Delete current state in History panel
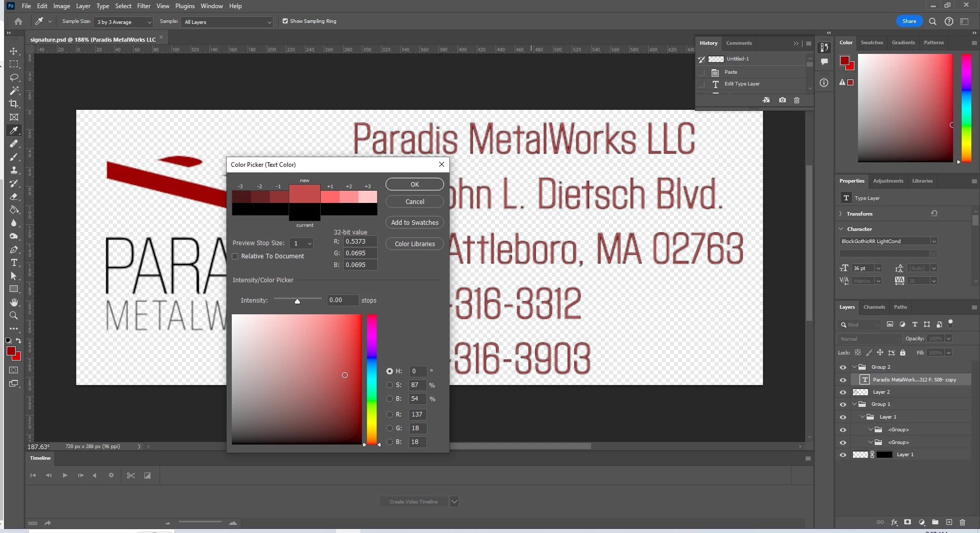Image resolution: width=980 pixels, height=533 pixels. (x=797, y=100)
